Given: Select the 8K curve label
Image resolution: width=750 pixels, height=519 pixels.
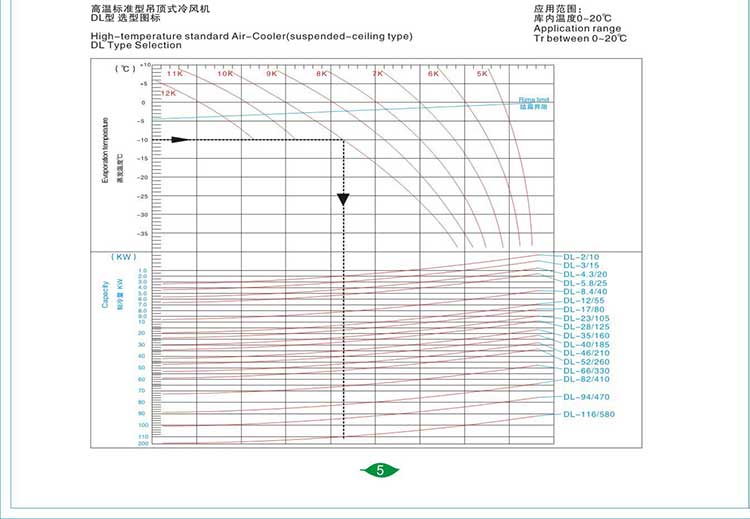Looking at the screenshot, I should coord(321,74).
